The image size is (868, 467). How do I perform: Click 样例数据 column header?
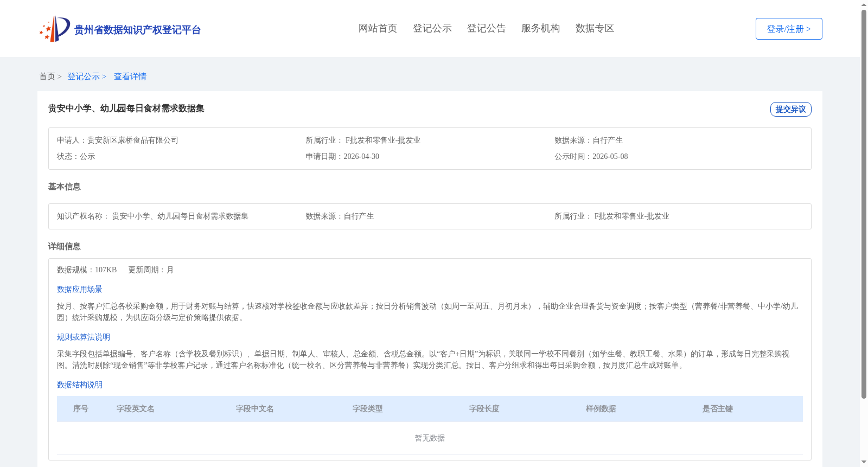601,408
